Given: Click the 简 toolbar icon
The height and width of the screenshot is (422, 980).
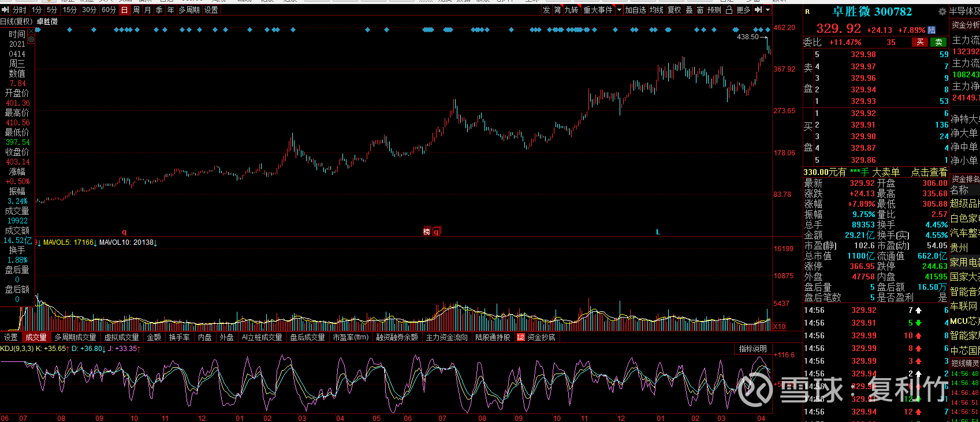Looking at the screenshot, I should pos(557,10).
